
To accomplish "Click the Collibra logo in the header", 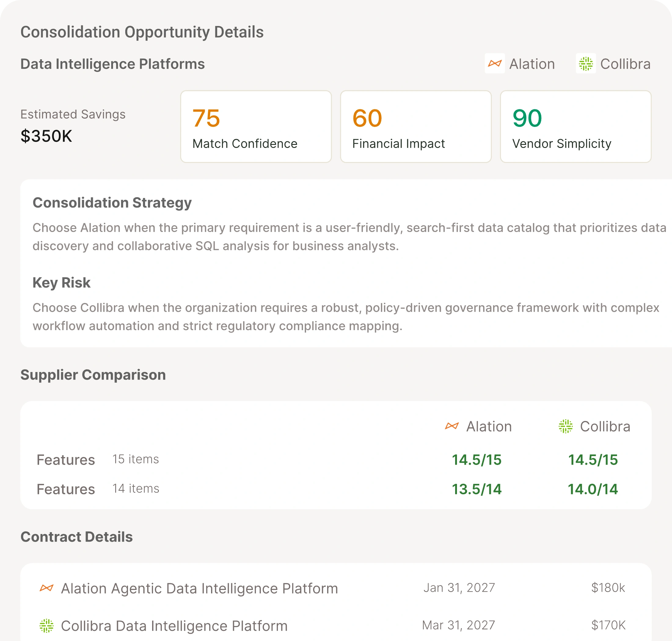I will tap(586, 63).
